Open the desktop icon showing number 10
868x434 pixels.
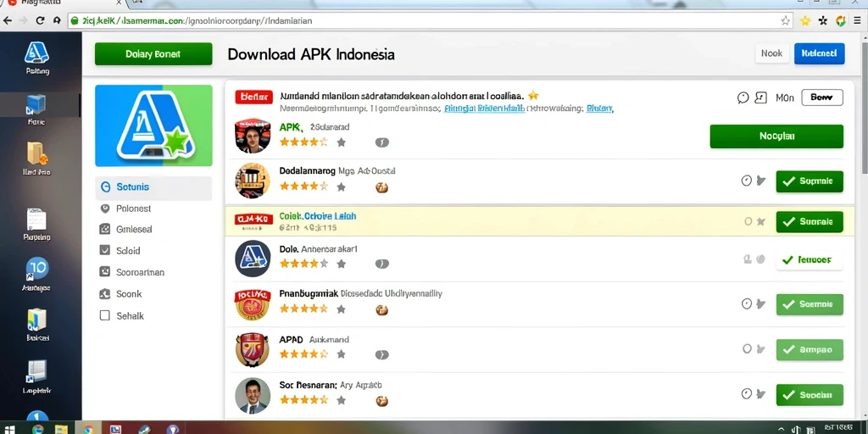pyautogui.click(x=36, y=269)
